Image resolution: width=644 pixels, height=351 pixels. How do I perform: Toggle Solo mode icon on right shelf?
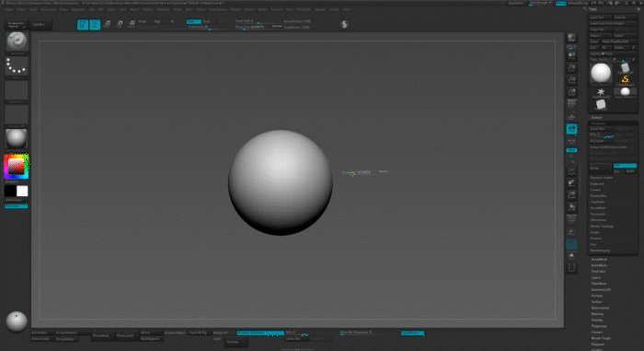(x=571, y=256)
